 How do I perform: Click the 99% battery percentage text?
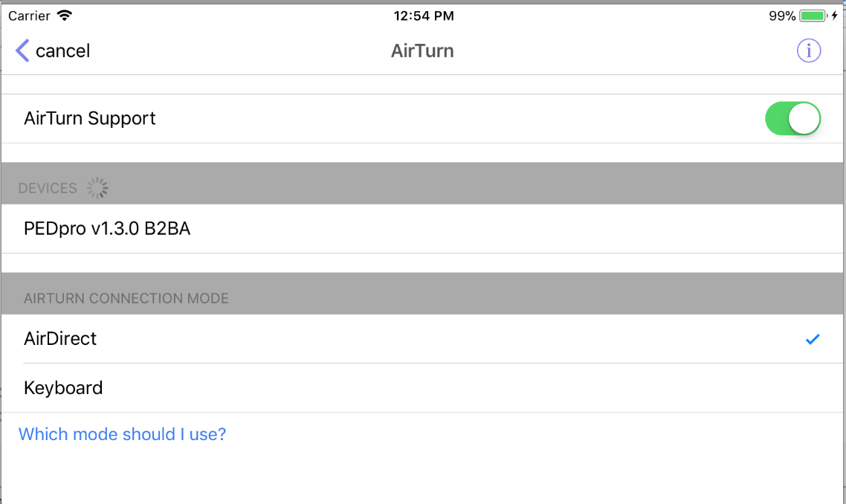point(782,16)
